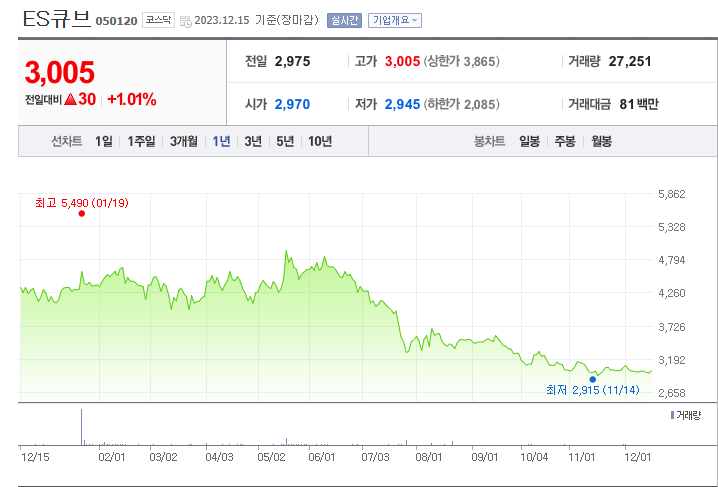718x487 pixels.
Task: Click the 거래대금 81 백만 value
Action: (639, 104)
